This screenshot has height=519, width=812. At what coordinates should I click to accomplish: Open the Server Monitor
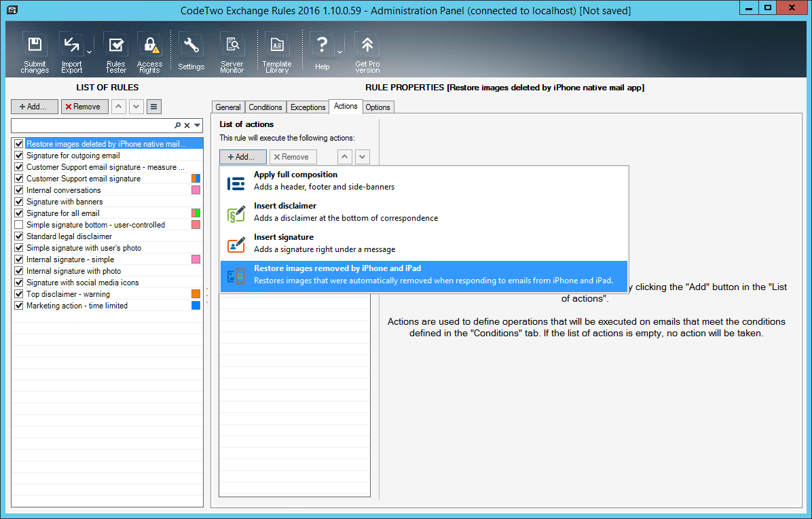click(x=232, y=52)
